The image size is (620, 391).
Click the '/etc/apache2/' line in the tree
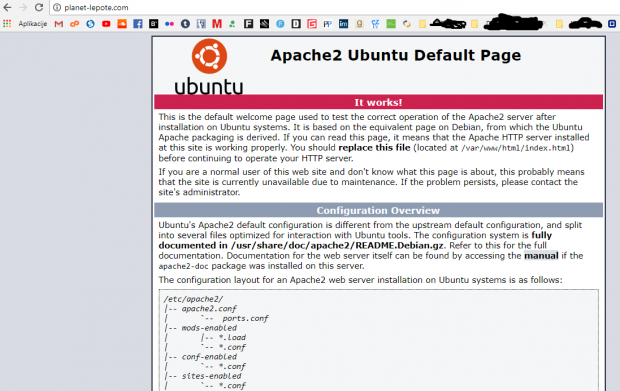pyautogui.click(x=193, y=299)
